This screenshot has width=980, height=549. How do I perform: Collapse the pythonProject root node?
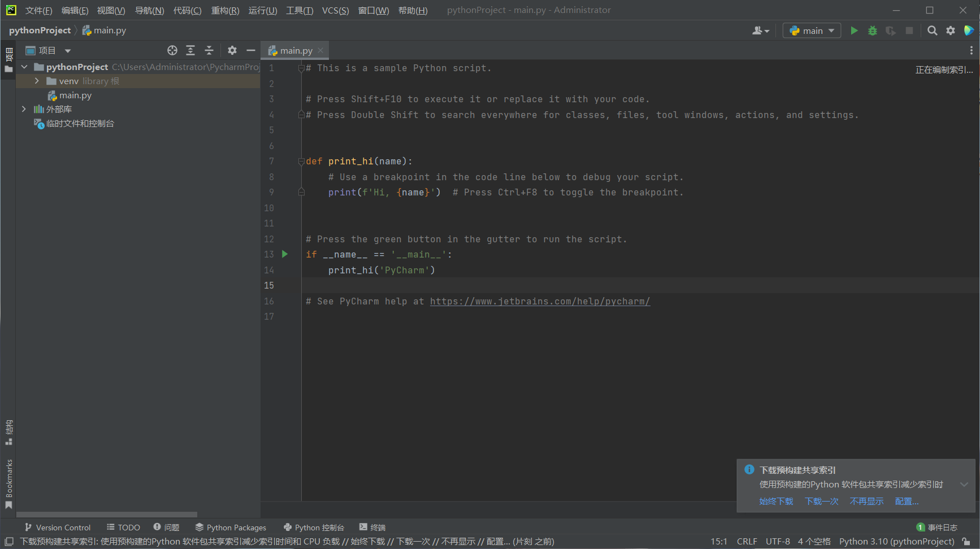24,67
